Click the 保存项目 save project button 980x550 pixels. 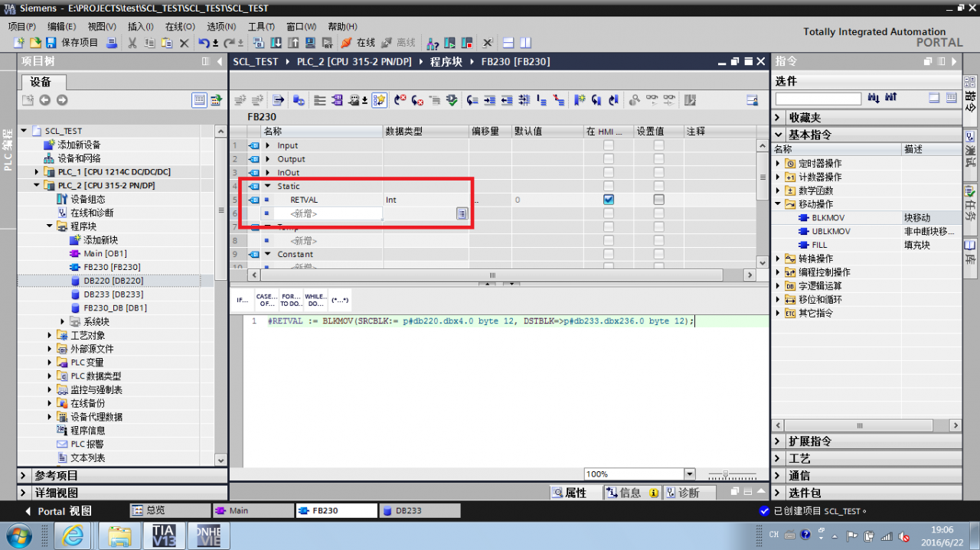pos(73,43)
